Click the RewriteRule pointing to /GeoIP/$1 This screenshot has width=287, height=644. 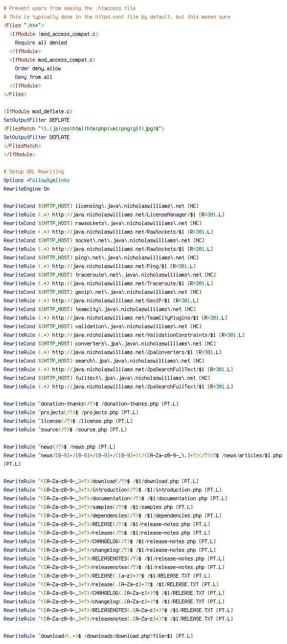coord(101,301)
